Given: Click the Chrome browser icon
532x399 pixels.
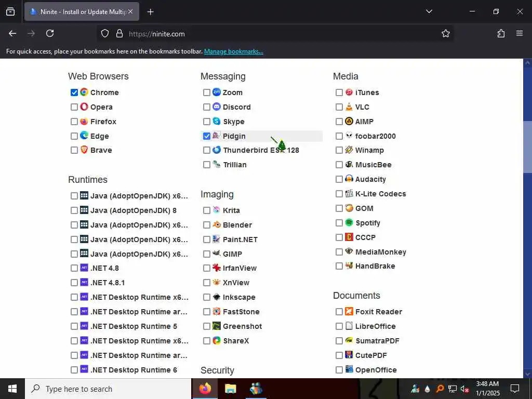Looking at the screenshot, I should [x=84, y=92].
